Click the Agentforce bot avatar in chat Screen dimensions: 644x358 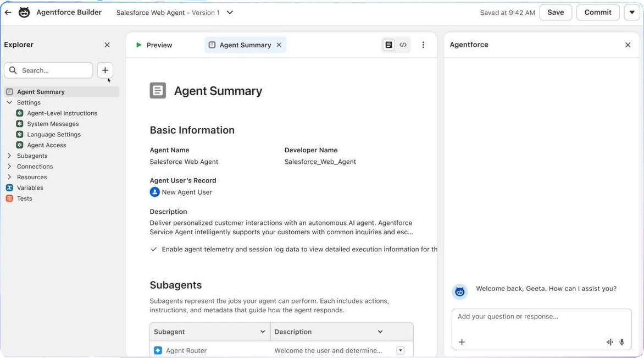pyautogui.click(x=460, y=292)
